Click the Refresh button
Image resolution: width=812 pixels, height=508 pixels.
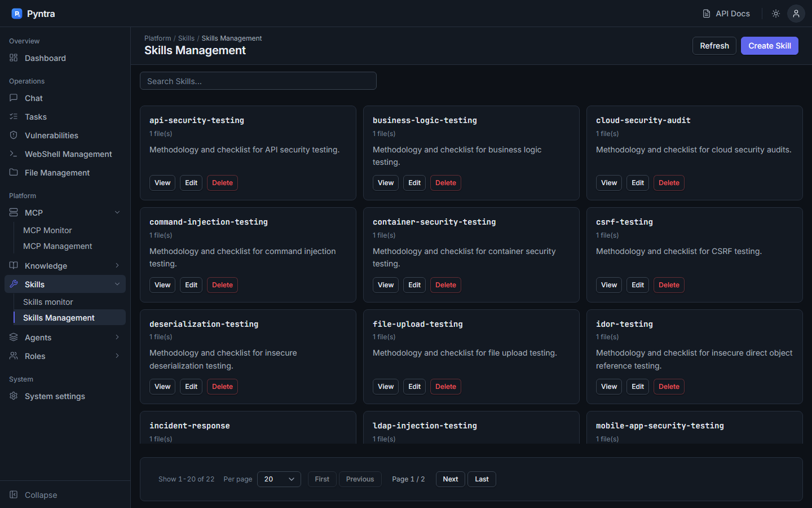(x=714, y=46)
